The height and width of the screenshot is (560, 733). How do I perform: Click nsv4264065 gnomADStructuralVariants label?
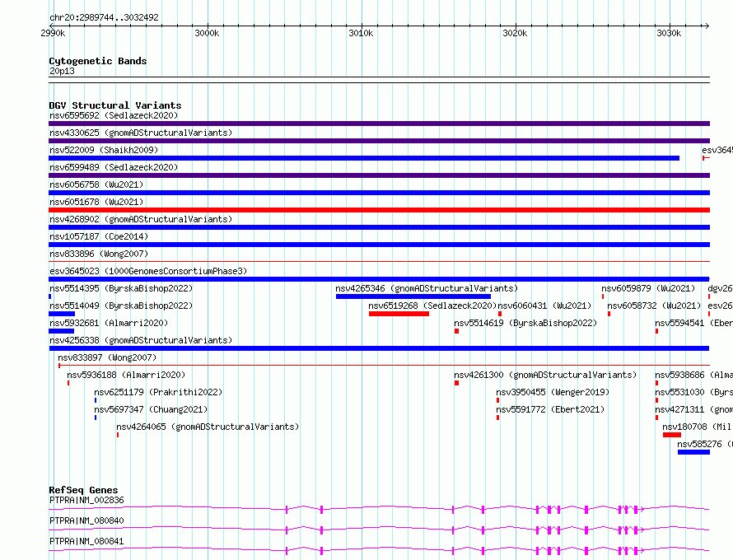click(x=208, y=427)
